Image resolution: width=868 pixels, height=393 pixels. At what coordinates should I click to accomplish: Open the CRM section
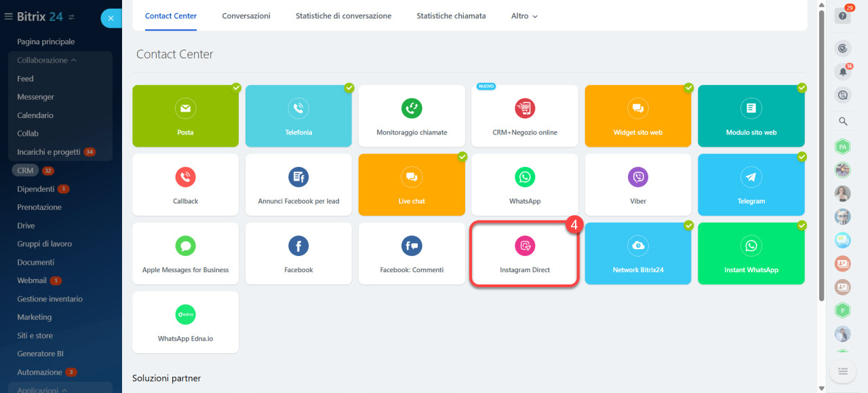[25, 170]
